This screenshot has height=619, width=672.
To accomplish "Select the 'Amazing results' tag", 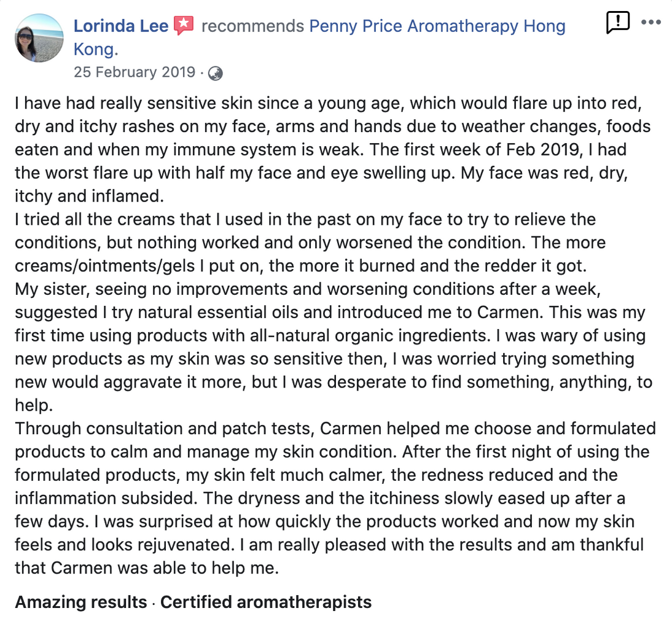I will click(81, 602).
